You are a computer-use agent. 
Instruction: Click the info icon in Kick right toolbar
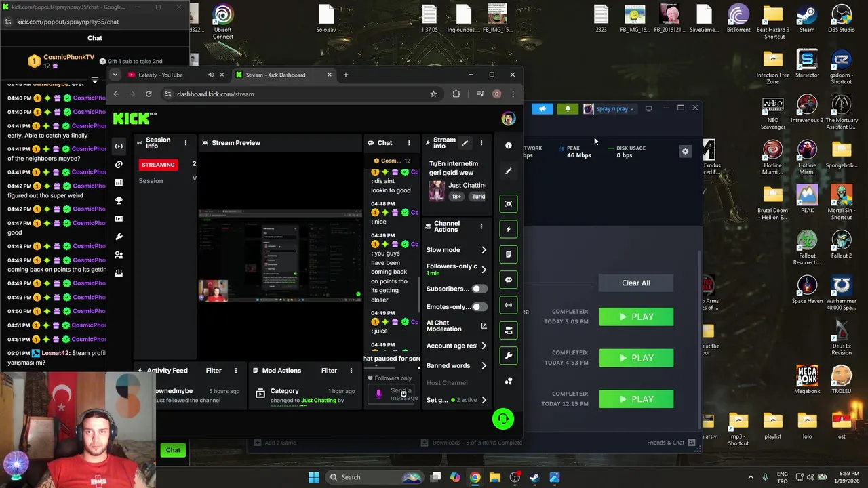pyautogui.click(x=509, y=145)
